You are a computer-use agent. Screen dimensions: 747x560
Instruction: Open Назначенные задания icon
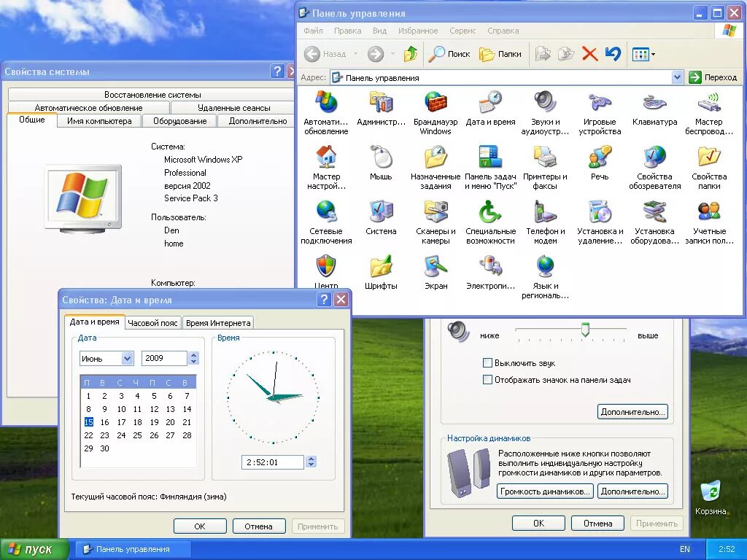pos(436,168)
